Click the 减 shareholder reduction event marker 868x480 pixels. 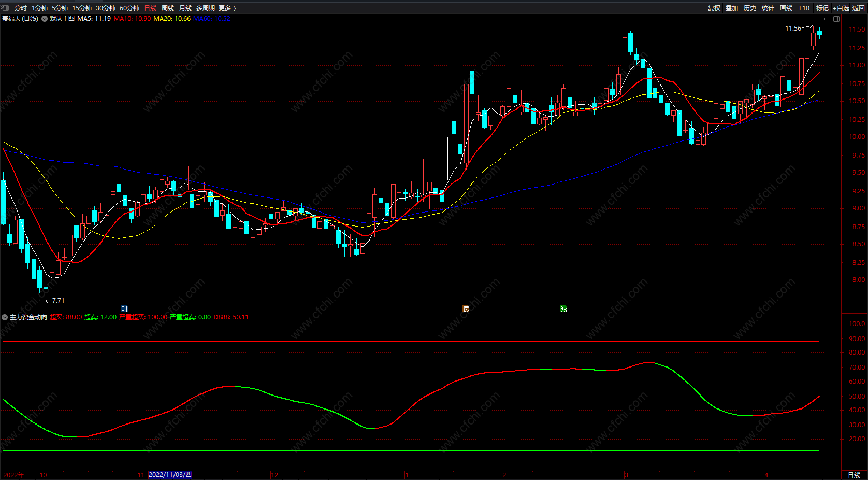click(563, 308)
